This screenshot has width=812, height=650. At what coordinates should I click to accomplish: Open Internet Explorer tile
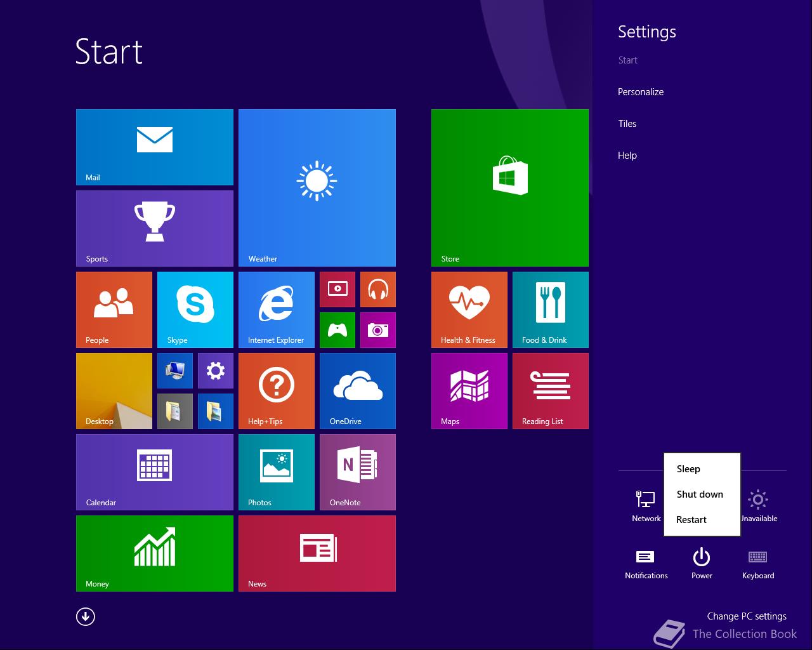[x=277, y=310]
